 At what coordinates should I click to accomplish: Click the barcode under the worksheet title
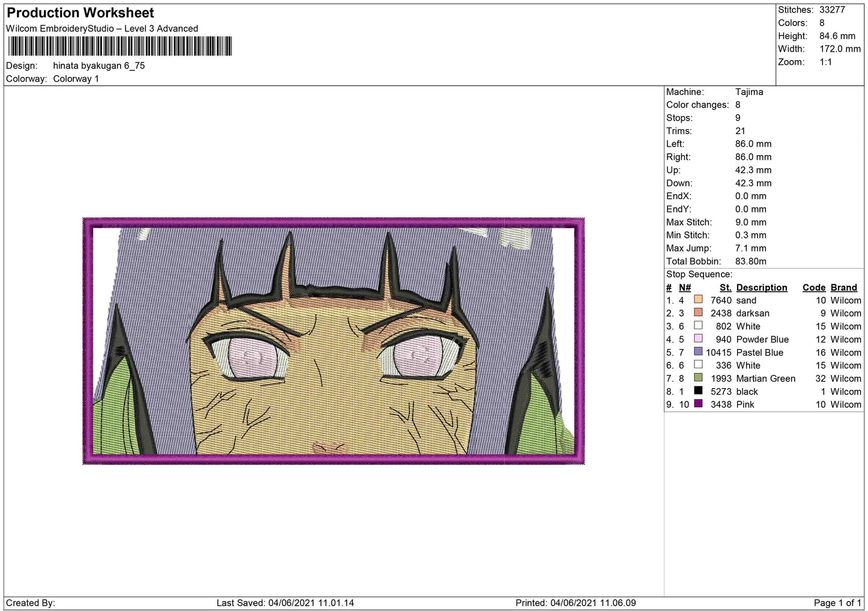120,46
